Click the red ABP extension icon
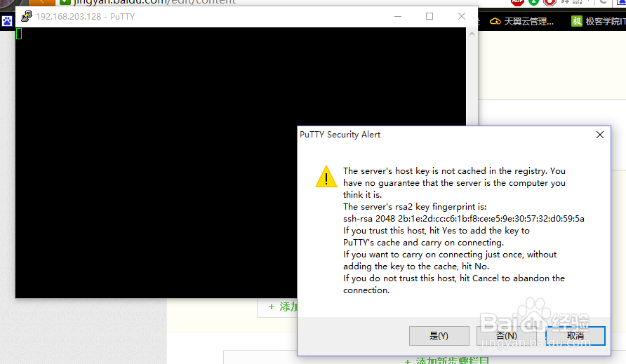Viewport: 626px width, 364px height. pos(517,2)
